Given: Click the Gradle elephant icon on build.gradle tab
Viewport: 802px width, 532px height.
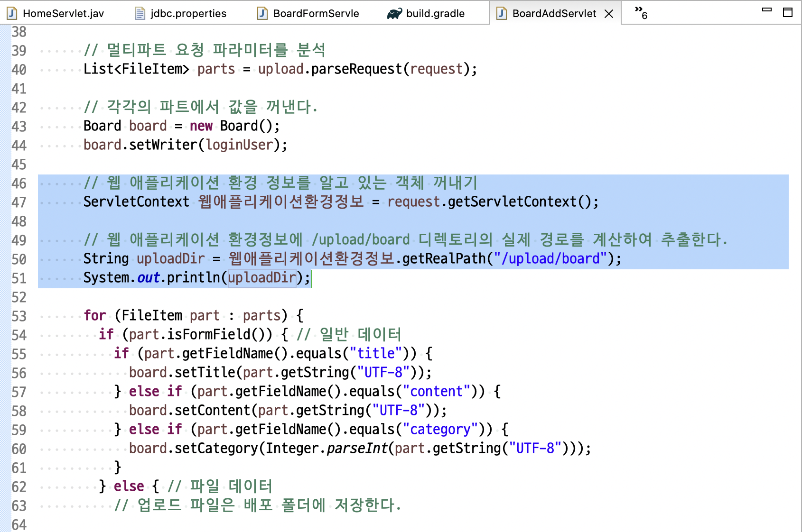Looking at the screenshot, I should 395,14.
